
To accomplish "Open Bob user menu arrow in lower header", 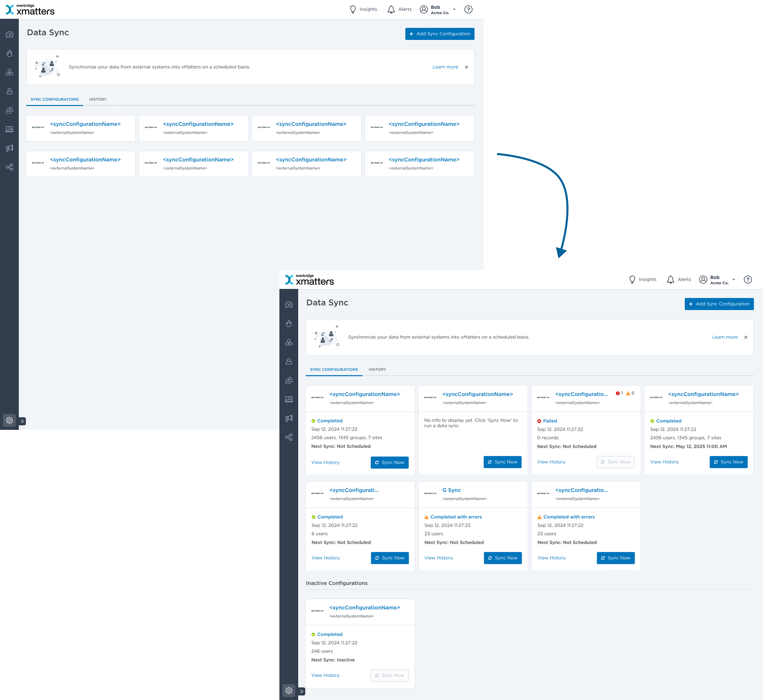I will [x=733, y=280].
